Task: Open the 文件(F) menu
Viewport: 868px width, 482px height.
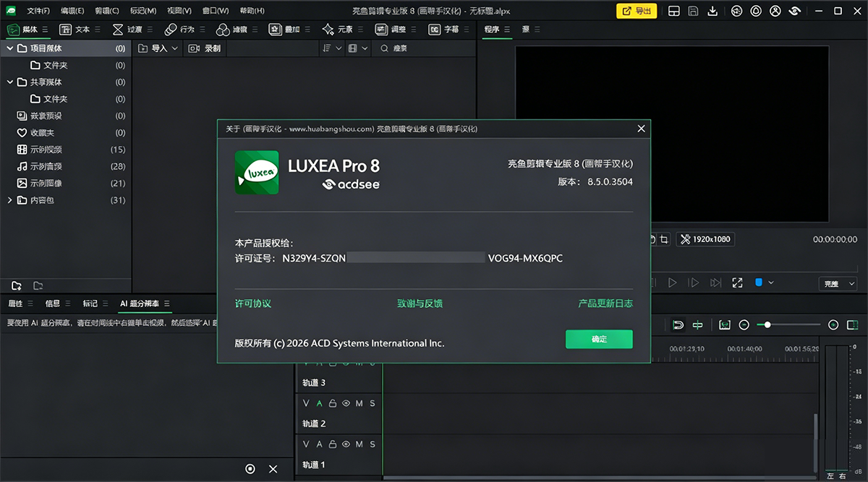Action: coord(38,11)
